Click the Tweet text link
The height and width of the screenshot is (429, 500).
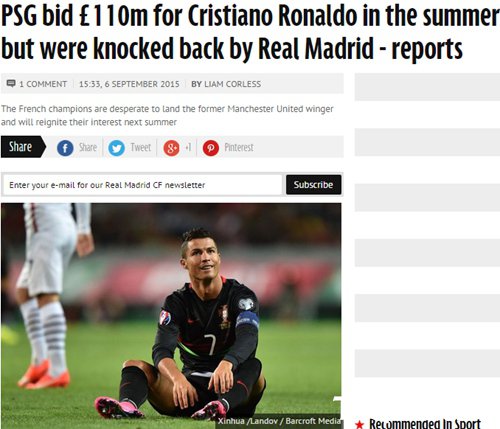pos(140,147)
